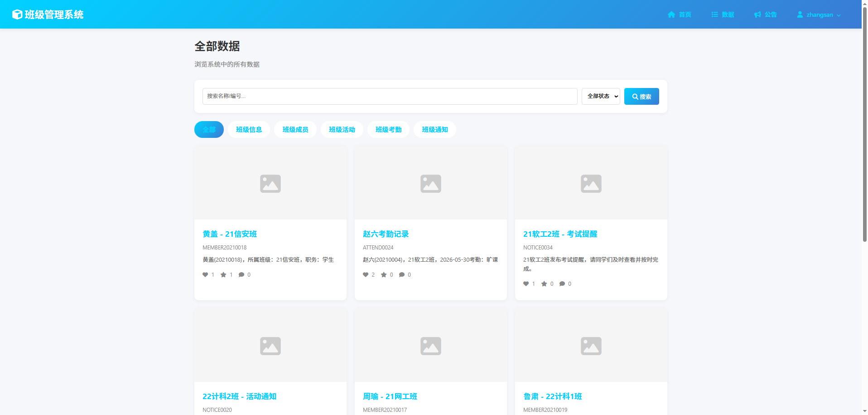Click the home icon next to 首页

coord(671,15)
